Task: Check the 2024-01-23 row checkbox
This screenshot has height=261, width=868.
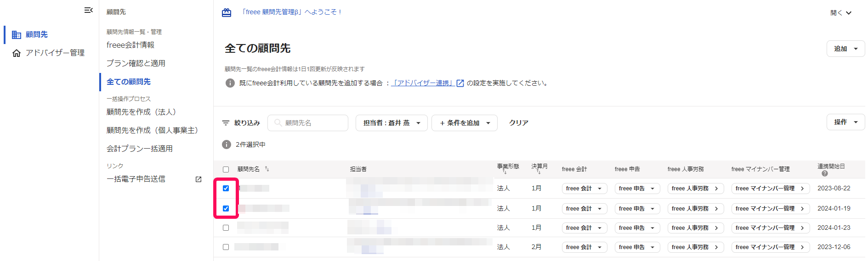Action: pos(226,228)
